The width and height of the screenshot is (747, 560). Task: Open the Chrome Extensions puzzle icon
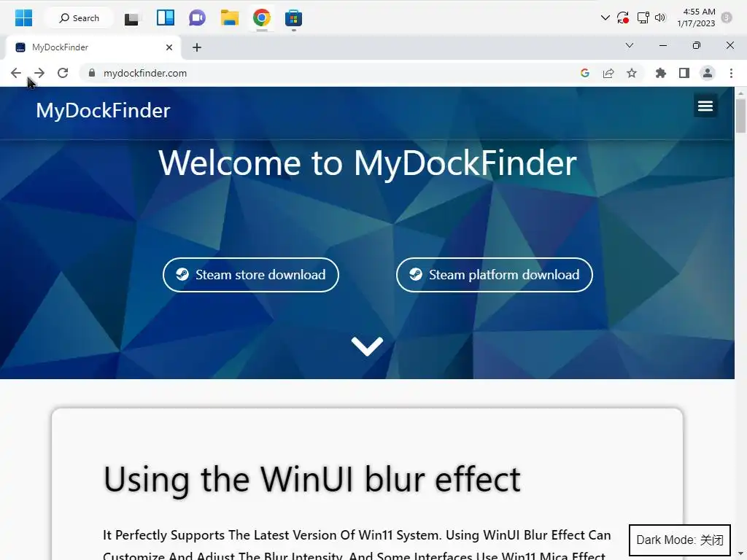point(661,73)
